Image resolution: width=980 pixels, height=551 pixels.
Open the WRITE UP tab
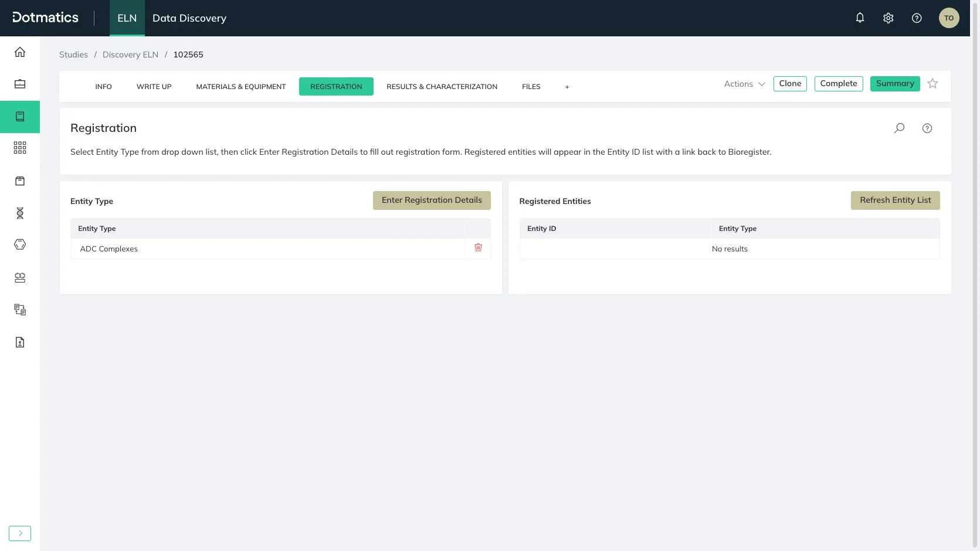click(x=154, y=87)
